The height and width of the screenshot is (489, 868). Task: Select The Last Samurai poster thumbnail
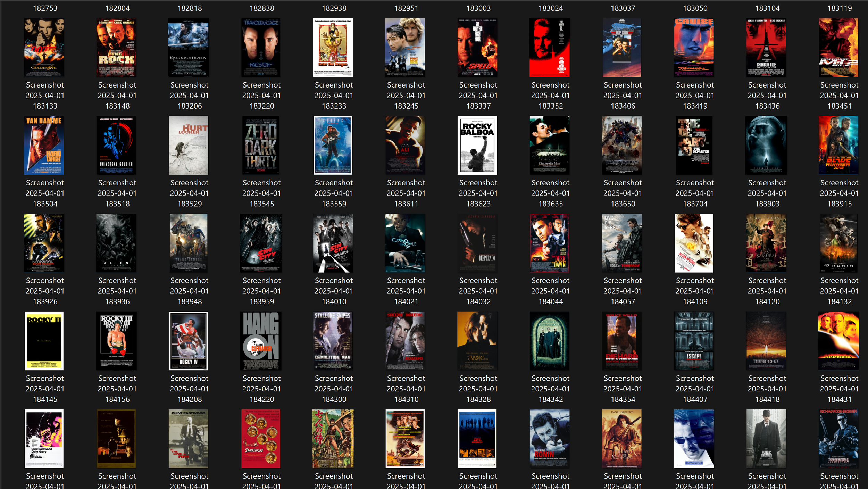click(x=766, y=243)
